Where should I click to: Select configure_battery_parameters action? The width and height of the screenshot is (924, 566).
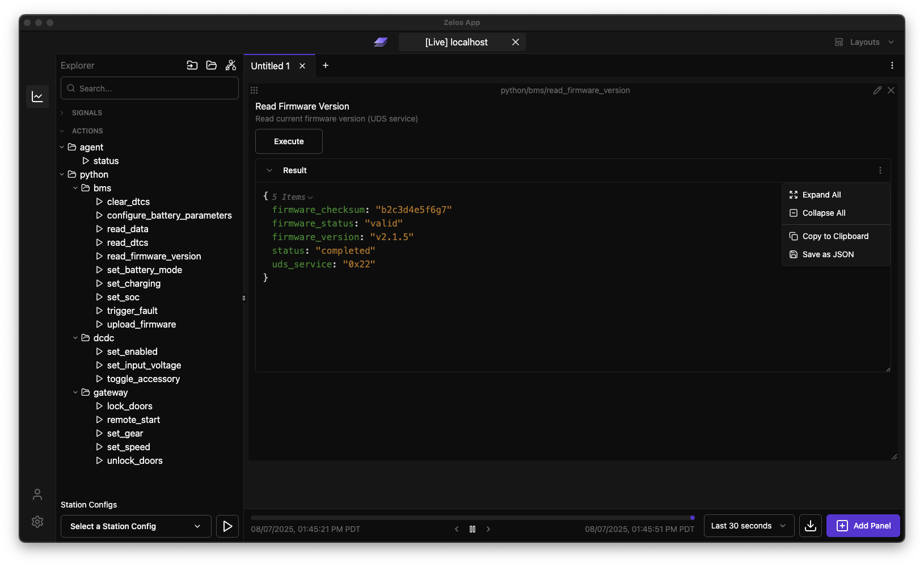point(169,215)
